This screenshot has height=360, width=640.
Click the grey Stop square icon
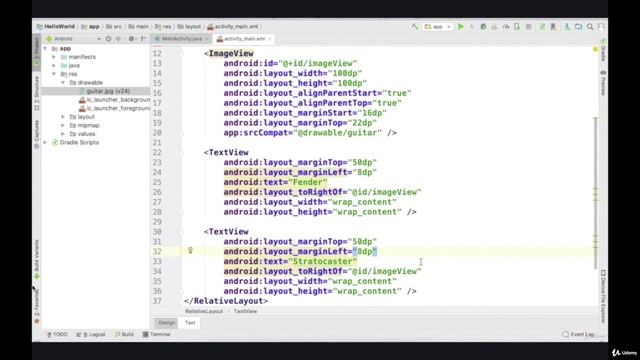pyautogui.click(x=529, y=27)
